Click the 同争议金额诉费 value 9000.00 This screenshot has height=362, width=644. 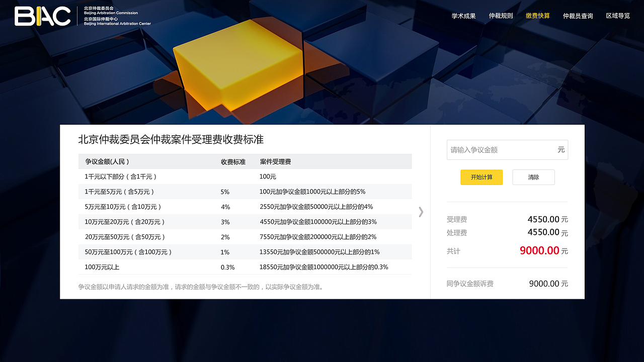[544, 284]
